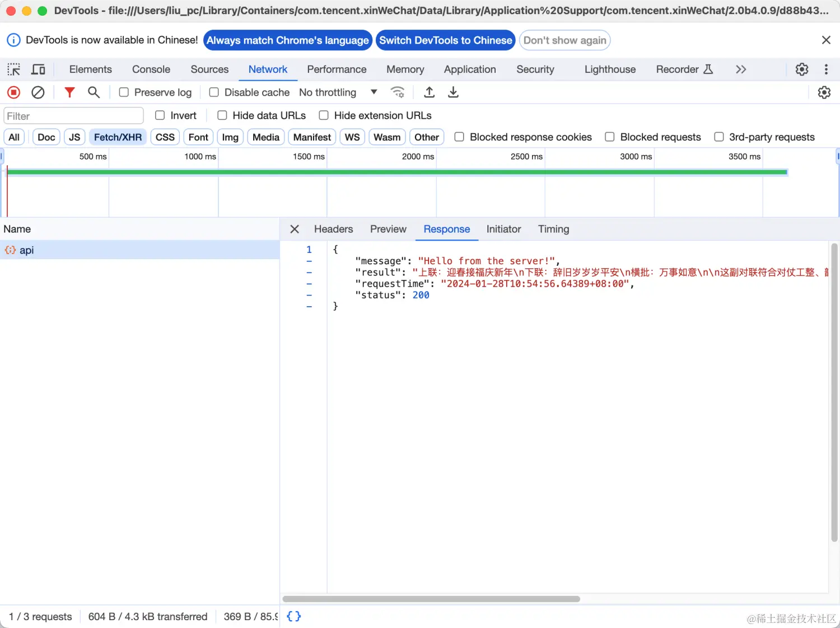The width and height of the screenshot is (840, 628).
Task: Clear the network log
Action: (38, 92)
